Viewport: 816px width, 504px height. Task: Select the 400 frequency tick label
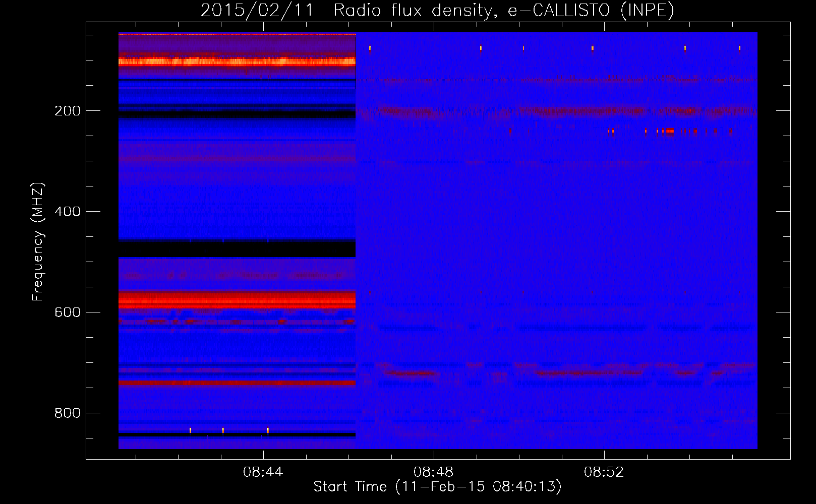[68, 212]
